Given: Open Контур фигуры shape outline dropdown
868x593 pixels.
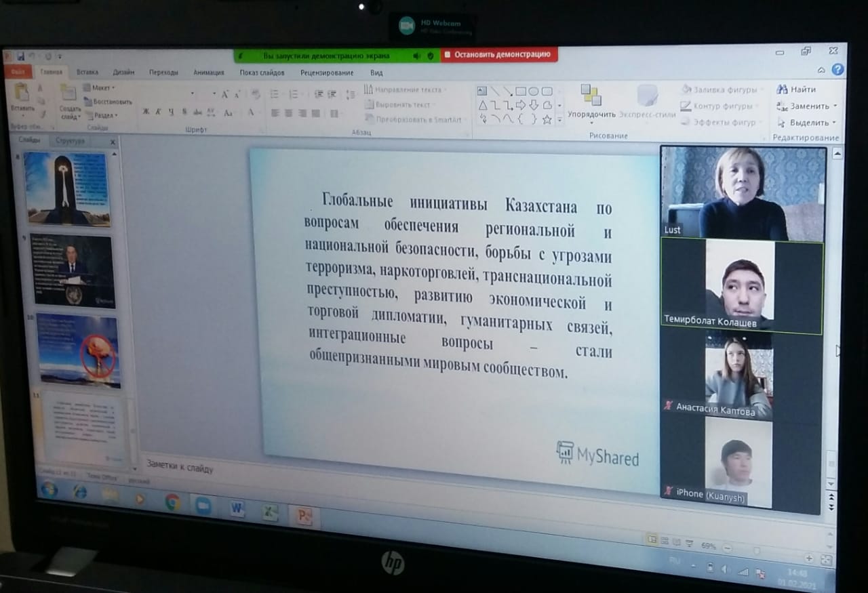Looking at the screenshot, I should pos(719,106).
